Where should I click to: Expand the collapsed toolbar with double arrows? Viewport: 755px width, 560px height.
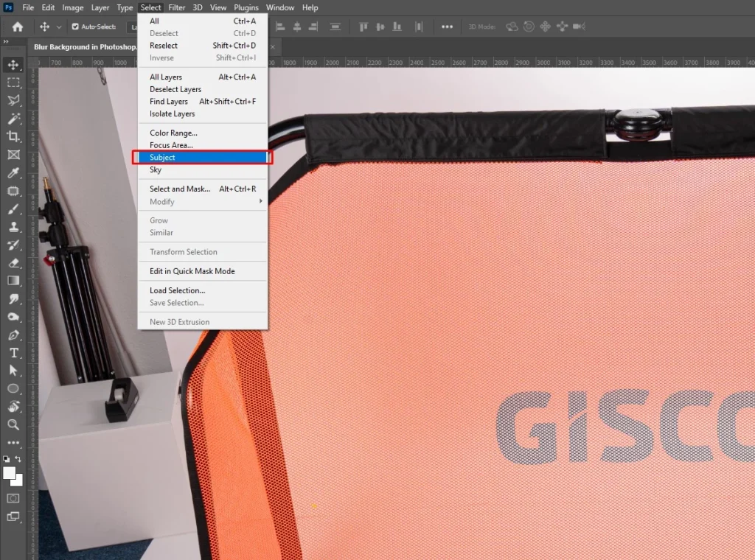pyautogui.click(x=7, y=42)
